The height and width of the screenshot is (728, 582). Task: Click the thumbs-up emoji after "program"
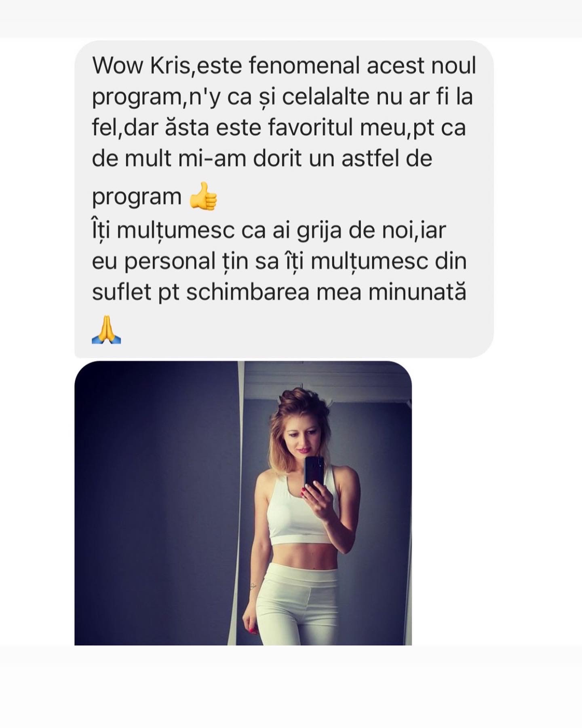click(x=203, y=196)
